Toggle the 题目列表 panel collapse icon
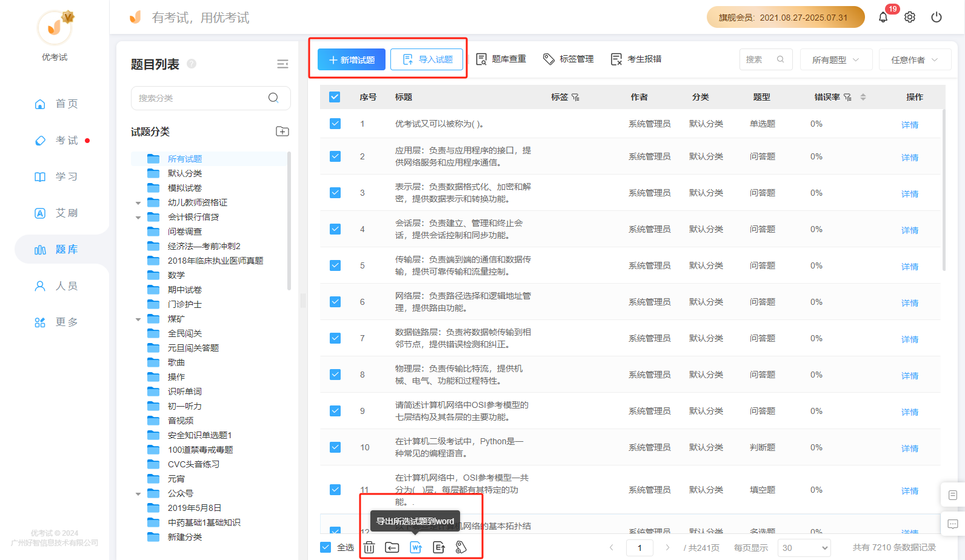 coord(282,64)
